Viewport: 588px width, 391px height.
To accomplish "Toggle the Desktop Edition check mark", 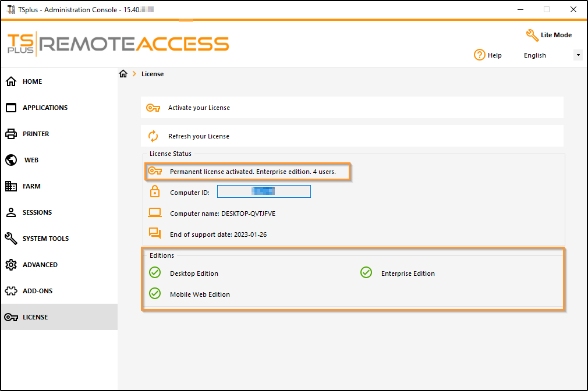I will (155, 272).
